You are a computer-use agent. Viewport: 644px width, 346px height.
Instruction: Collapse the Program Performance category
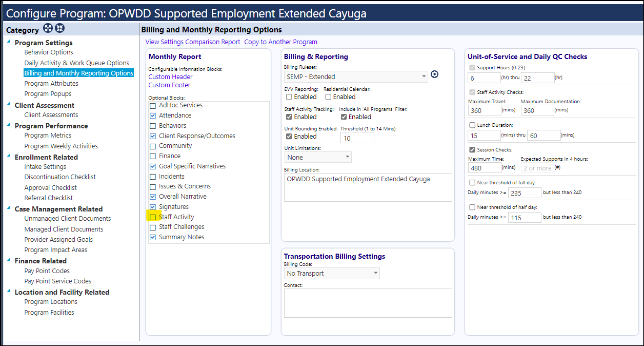click(9, 125)
